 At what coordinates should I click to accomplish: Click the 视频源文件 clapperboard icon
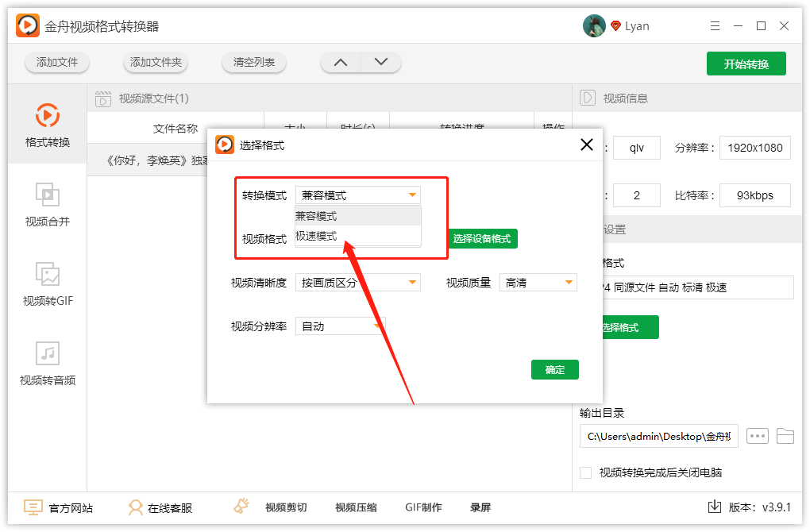click(x=103, y=98)
